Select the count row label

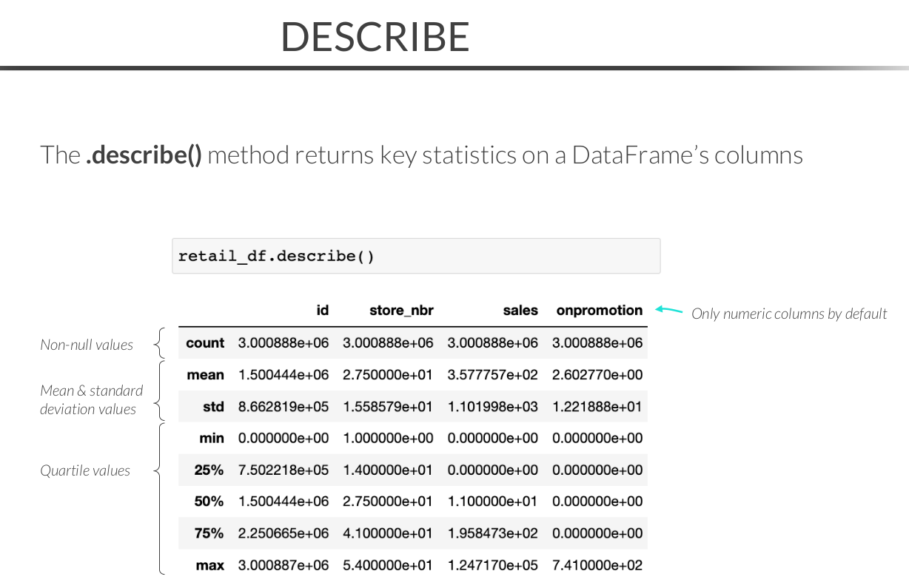coord(205,343)
